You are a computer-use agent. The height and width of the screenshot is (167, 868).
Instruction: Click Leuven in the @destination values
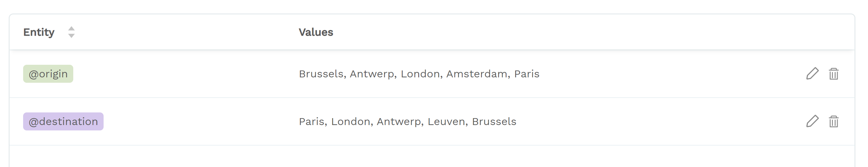click(x=446, y=121)
